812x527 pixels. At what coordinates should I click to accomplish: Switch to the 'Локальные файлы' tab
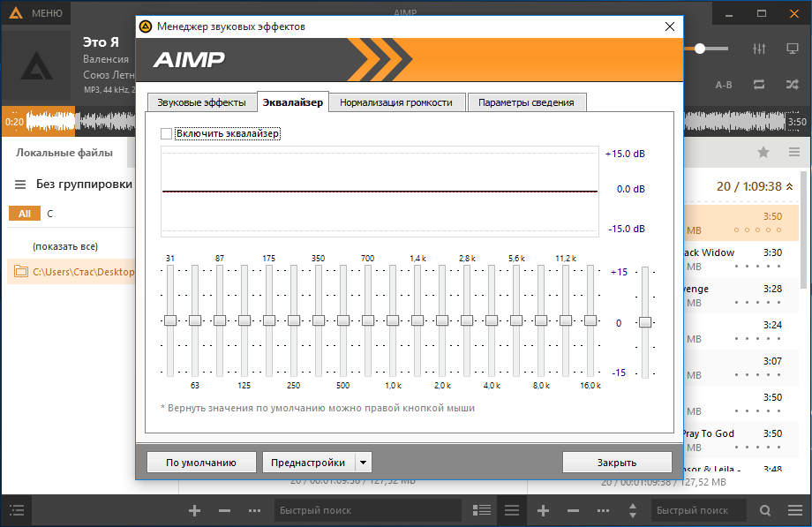tap(64, 153)
